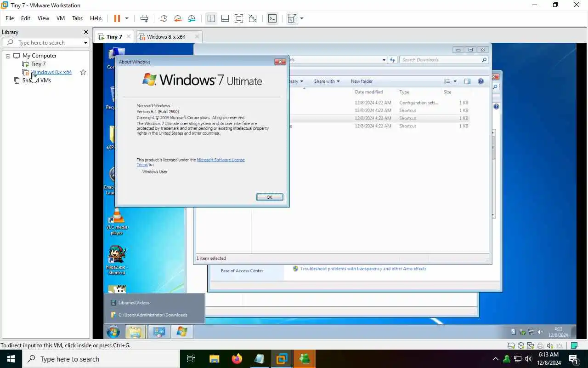Open the Tabs menu

coord(77,18)
